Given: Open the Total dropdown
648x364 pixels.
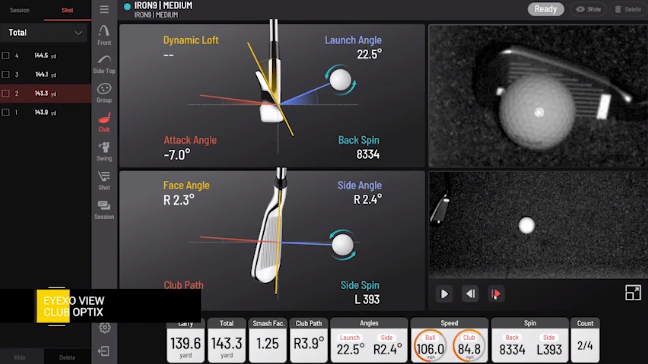Looking at the screenshot, I should (45, 33).
